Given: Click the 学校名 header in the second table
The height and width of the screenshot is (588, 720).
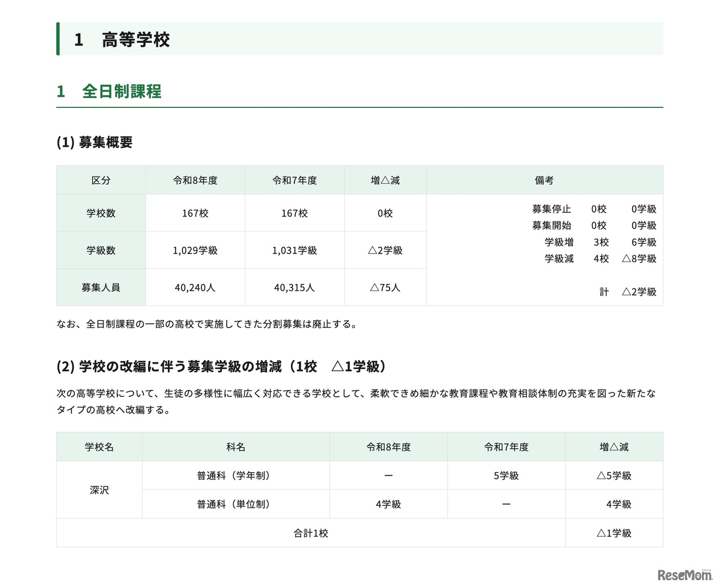Looking at the screenshot, I should (x=99, y=447).
